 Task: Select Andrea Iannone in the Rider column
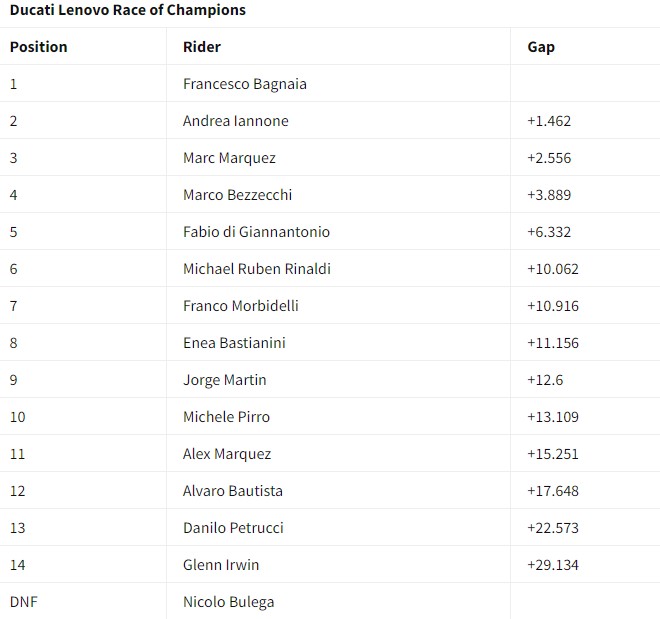pos(236,121)
